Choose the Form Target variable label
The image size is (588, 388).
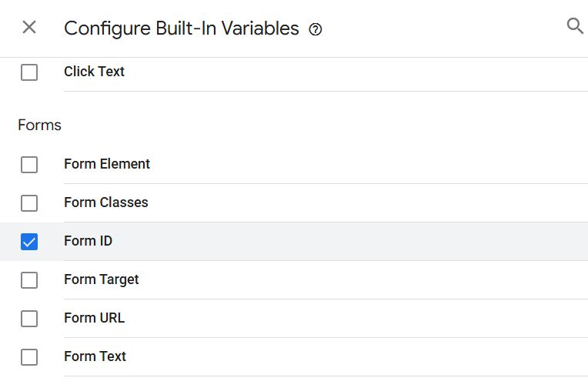click(x=101, y=279)
